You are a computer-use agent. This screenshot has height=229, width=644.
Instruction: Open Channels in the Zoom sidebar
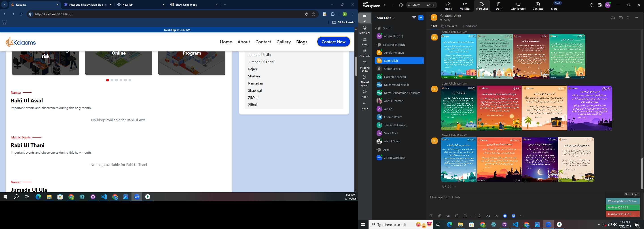coord(365,53)
